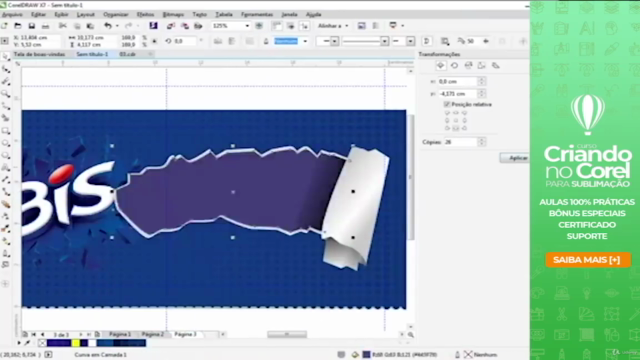Switch to the Tela de boas-vindas tab
Screen dimensions: 640x360
[x=39, y=54]
